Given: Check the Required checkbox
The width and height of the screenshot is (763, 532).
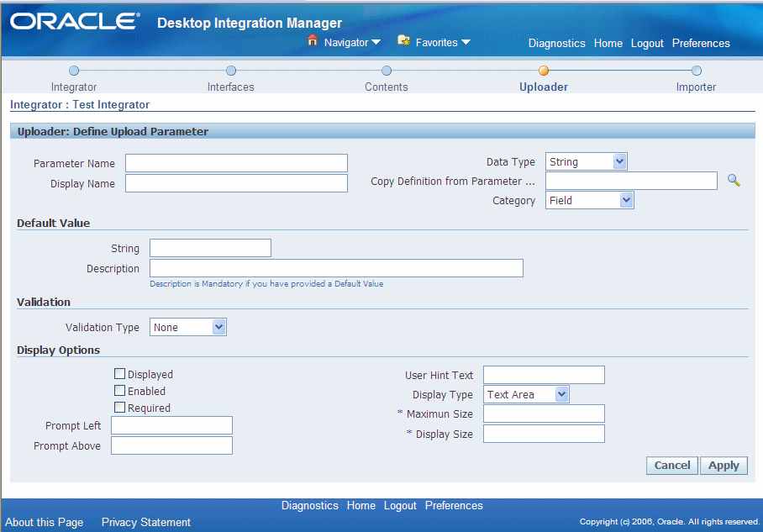Looking at the screenshot, I should coord(119,408).
